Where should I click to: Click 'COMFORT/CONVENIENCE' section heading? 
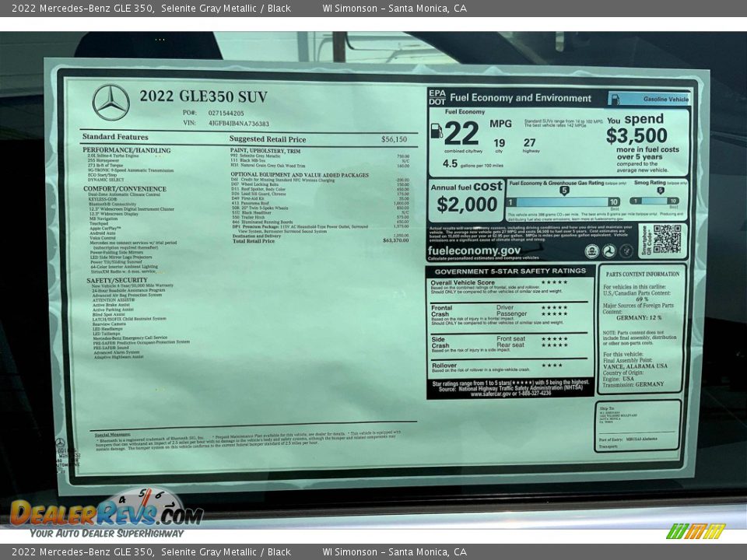click(x=124, y=188)
